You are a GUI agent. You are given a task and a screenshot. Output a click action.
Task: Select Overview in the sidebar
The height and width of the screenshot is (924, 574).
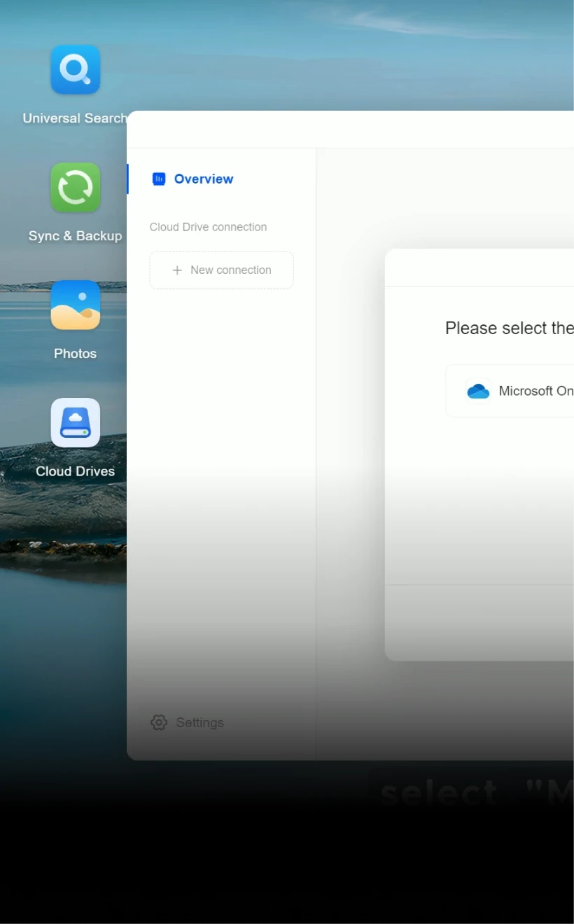click(203, 179)
